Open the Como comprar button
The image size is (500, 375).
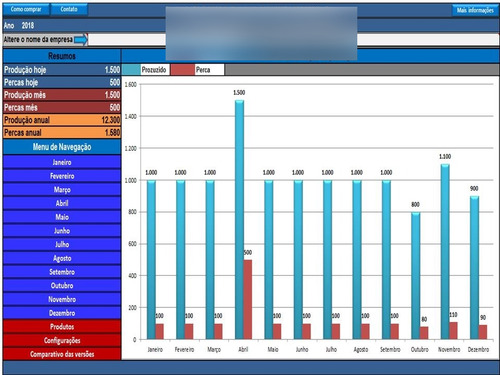coord(26,9)
